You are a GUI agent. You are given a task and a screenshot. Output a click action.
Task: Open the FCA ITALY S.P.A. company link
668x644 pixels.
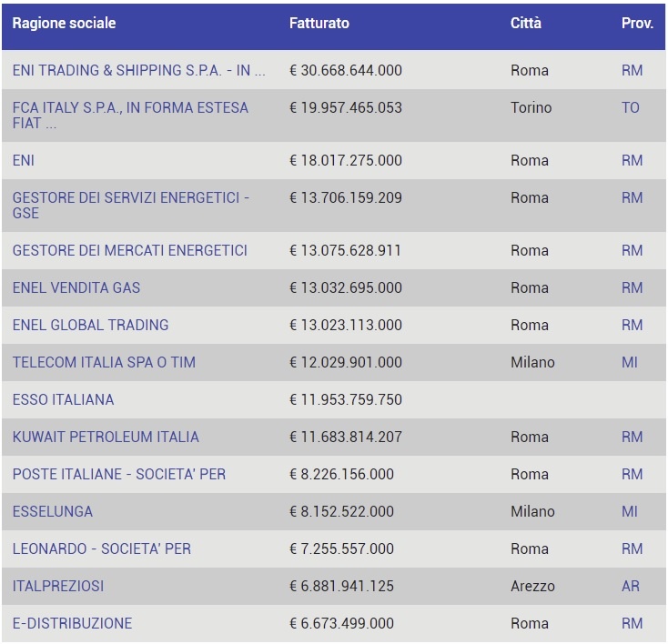pyautogui.click(x=130, y=116)
